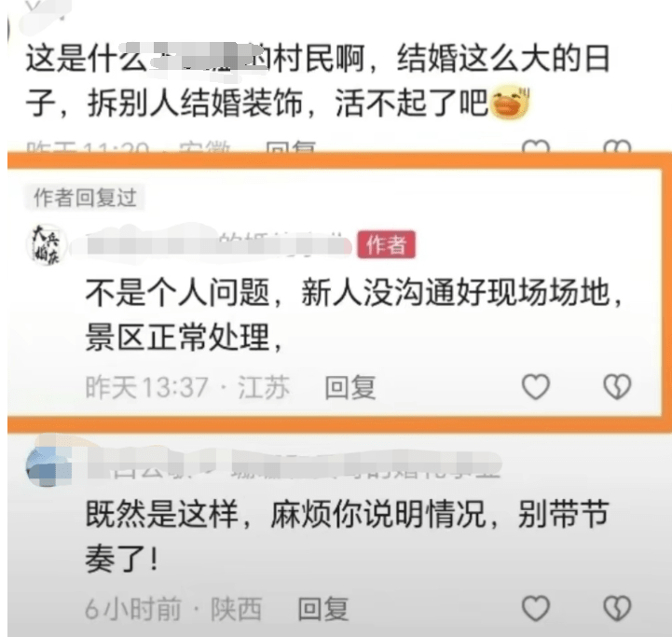Screen dimensions: 672x637
Task: Tap the 作者回复过 tag
Action: (85, 198)
